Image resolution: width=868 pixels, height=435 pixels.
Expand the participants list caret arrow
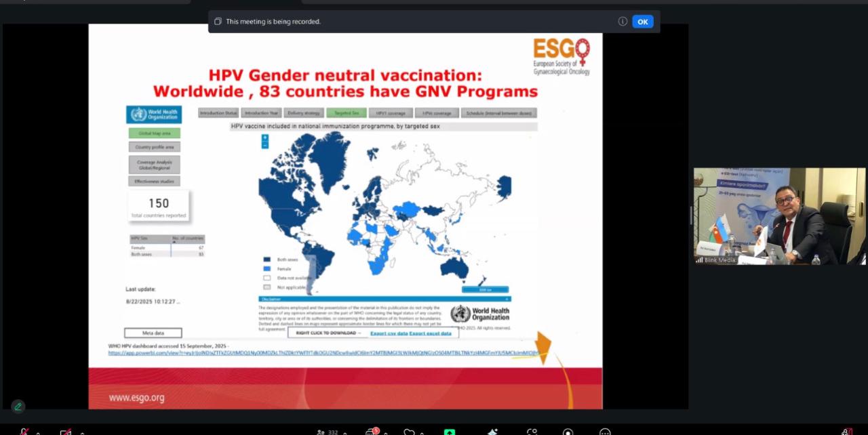click(x=345, y=433)
